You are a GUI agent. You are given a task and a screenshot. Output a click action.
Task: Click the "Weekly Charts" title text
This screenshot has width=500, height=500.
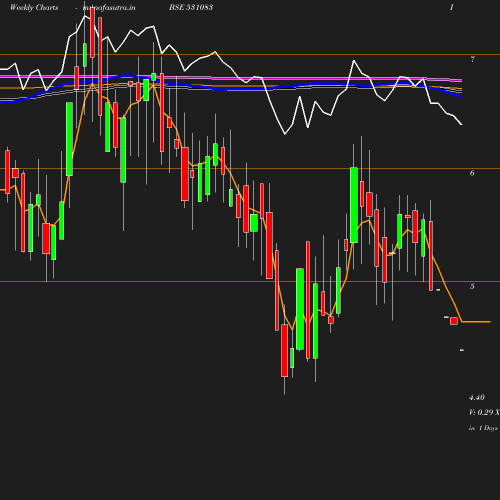click(x=34, y=7)
